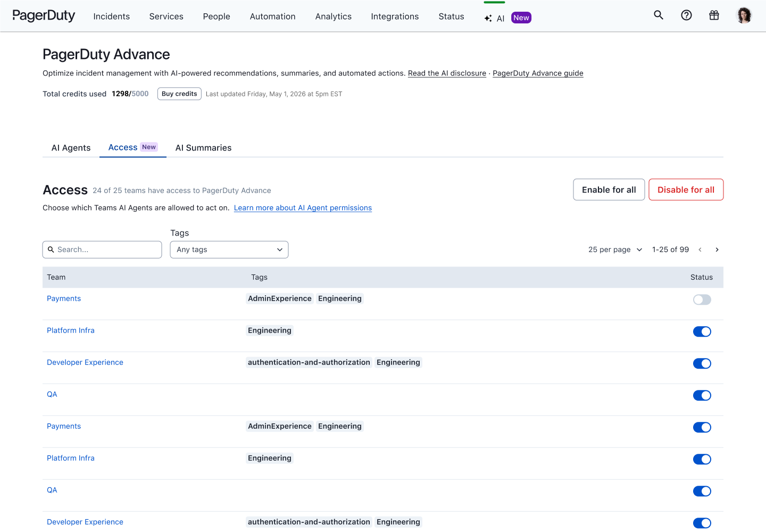The height and width of the screenshot is (532, 766).
Task: Open the gift what's new icon
Action: (714, 15)
